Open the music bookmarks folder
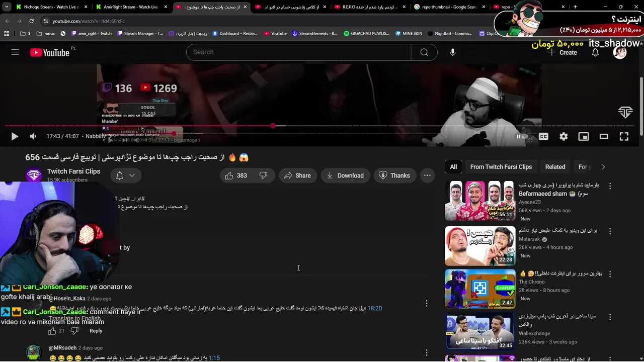Image resolution: width=644 pixels, height=362 pixels. coord(45,34)
